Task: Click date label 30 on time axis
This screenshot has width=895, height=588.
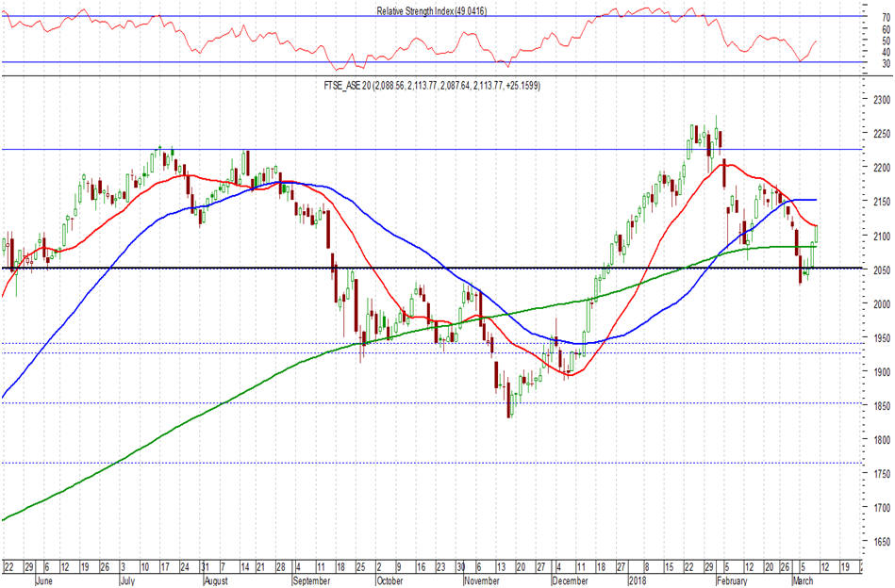Action: point(460,567)
